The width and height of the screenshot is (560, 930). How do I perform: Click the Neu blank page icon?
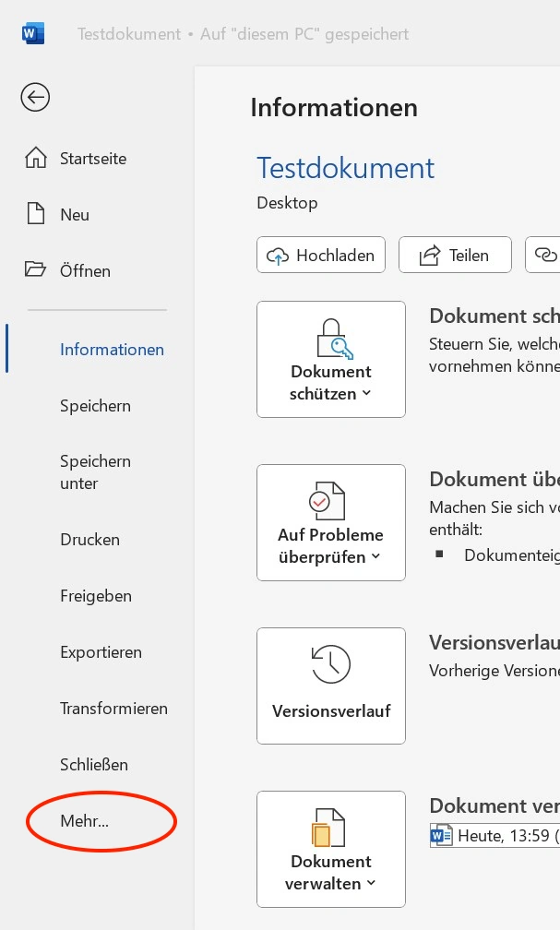click(35, 214)
